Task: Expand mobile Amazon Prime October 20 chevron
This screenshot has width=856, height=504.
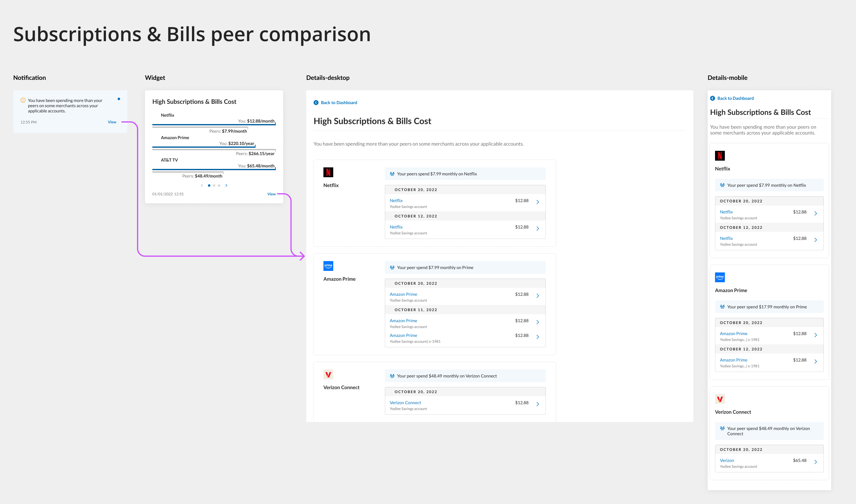Action: click(815, 335)
